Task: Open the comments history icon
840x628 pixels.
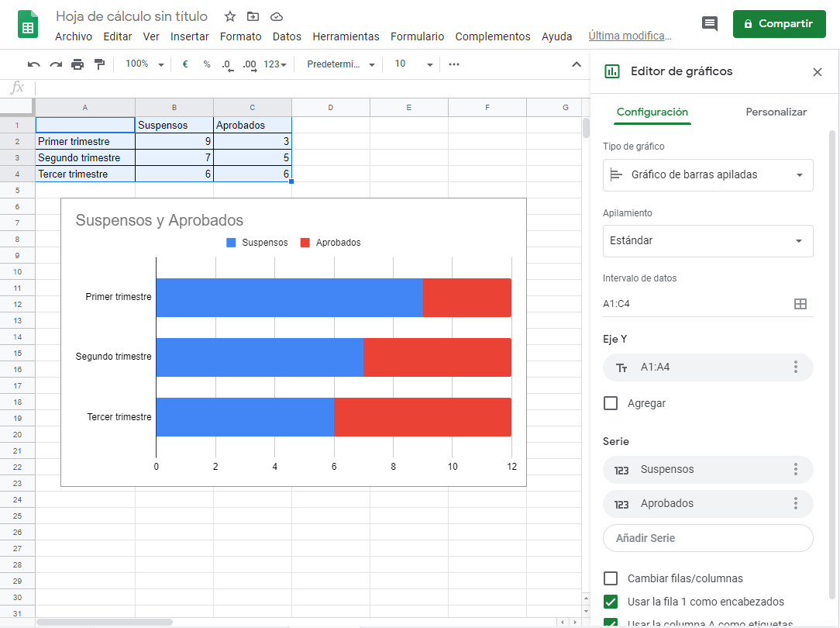Action: coord(710,24)
